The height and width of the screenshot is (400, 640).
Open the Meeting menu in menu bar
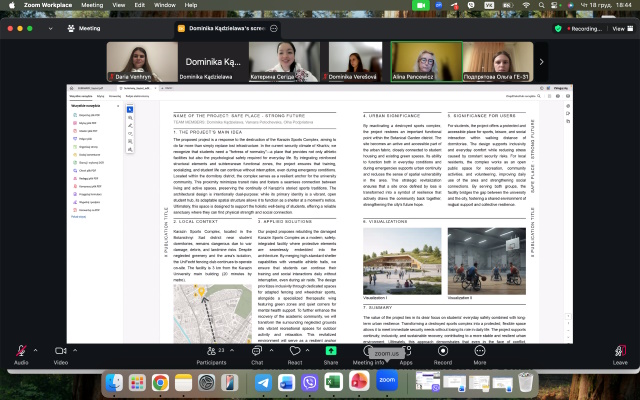tap(92, 5)
